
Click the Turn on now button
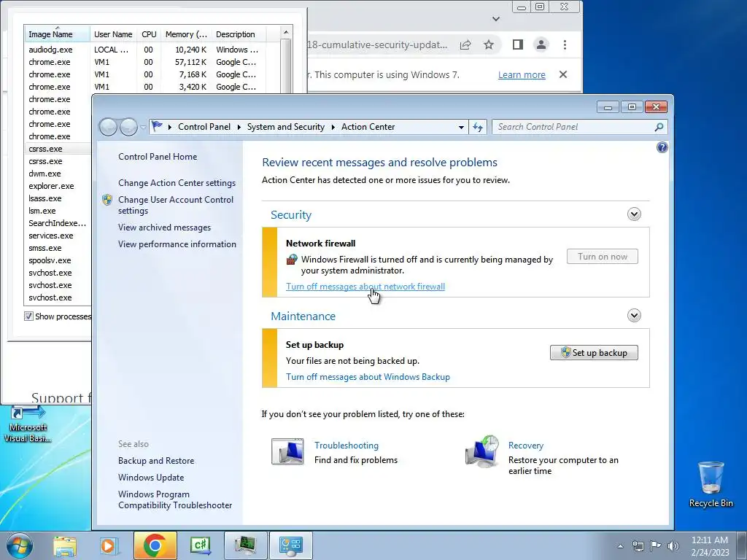[602, 256]
